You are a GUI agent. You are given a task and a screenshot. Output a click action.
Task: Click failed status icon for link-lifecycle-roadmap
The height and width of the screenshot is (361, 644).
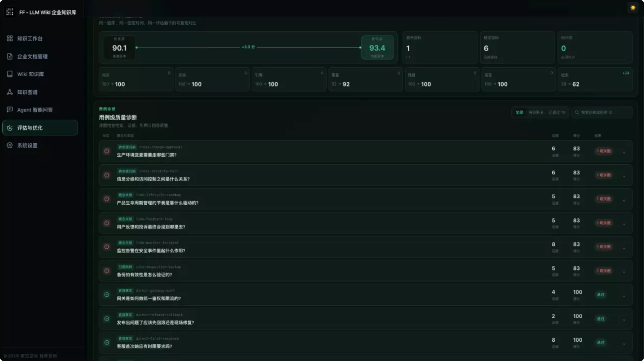[x=107, y=199]
